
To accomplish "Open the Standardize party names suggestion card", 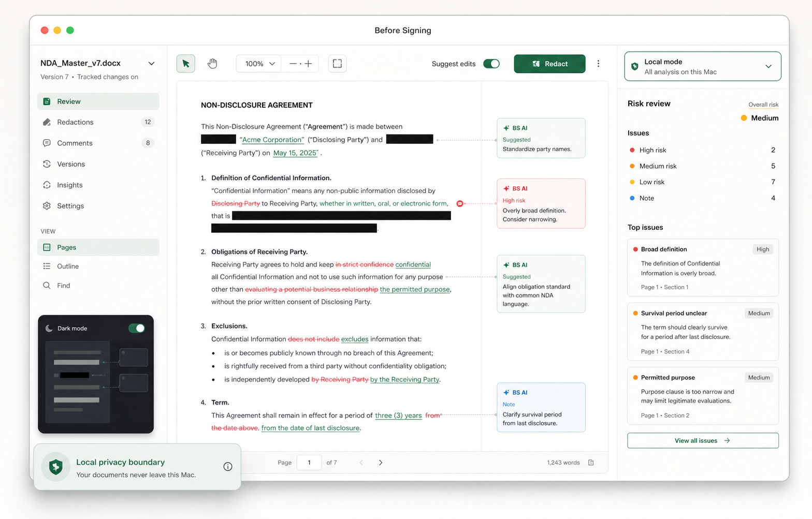I will 541,138.
